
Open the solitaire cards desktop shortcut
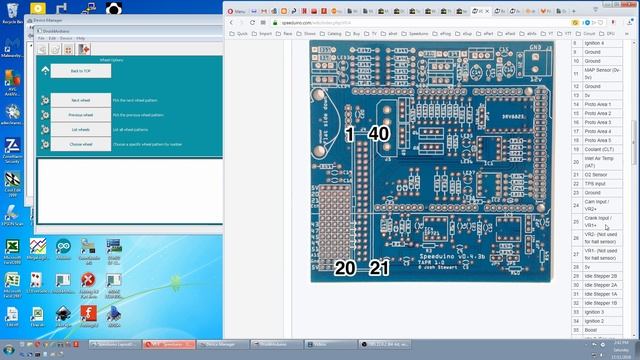[x=37, y=283]
